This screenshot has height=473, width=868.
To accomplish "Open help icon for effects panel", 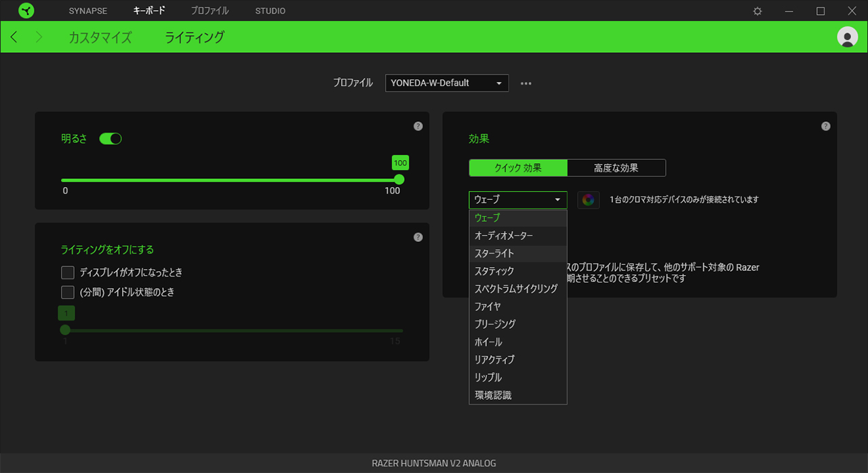I will (825, 126).
